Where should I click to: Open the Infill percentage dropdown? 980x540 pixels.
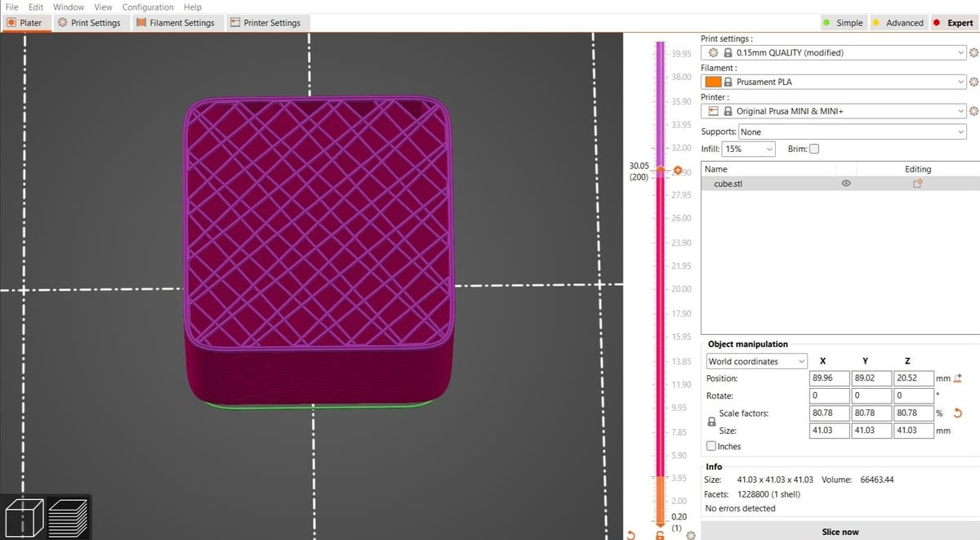[750, 149]
